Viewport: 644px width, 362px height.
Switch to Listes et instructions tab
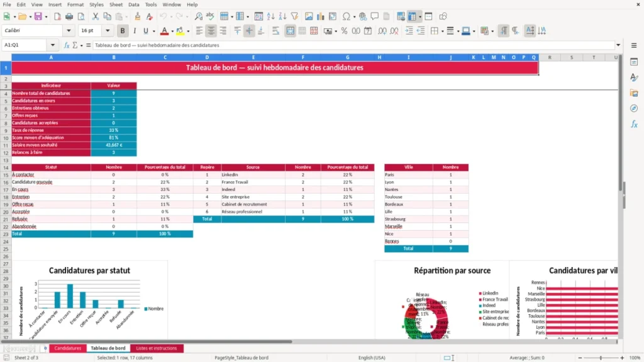click(157, 348)
